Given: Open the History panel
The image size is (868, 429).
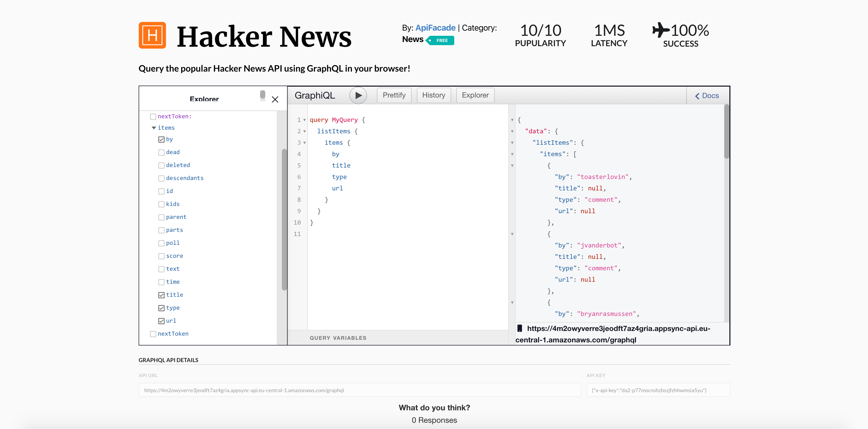Looking at the screenshot, I should point(434,95).
